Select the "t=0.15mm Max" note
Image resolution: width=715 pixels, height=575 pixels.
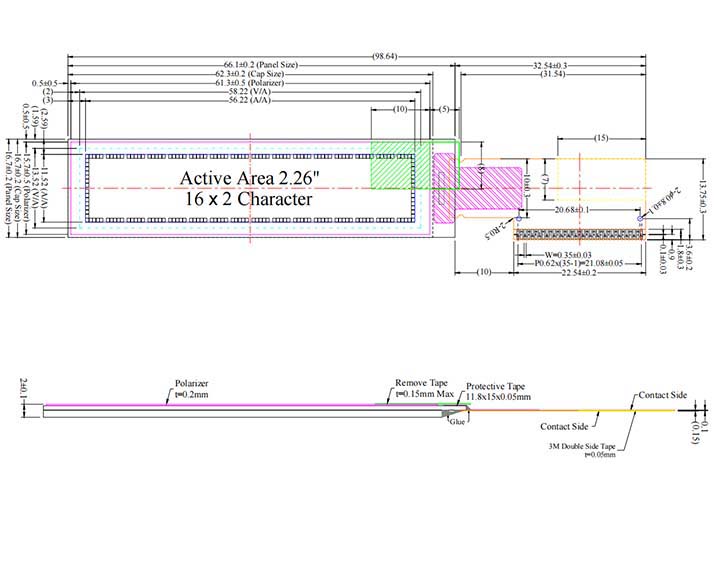click(425, 394)
